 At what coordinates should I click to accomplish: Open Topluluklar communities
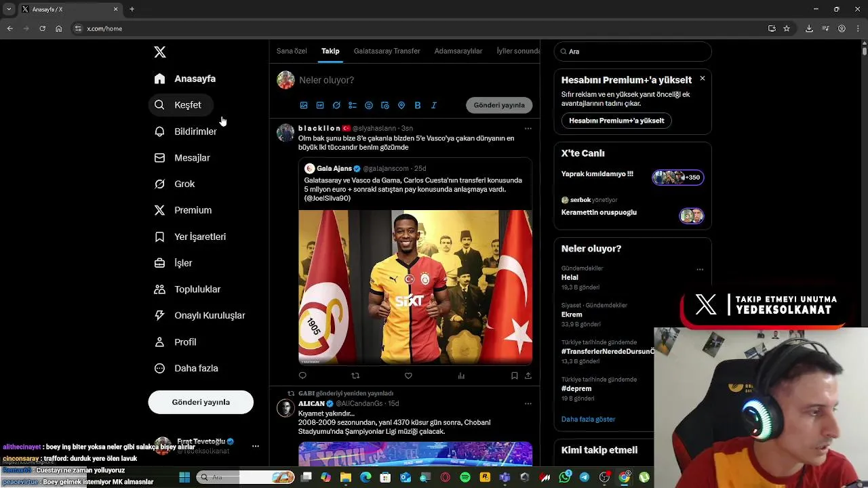point(188,289)
